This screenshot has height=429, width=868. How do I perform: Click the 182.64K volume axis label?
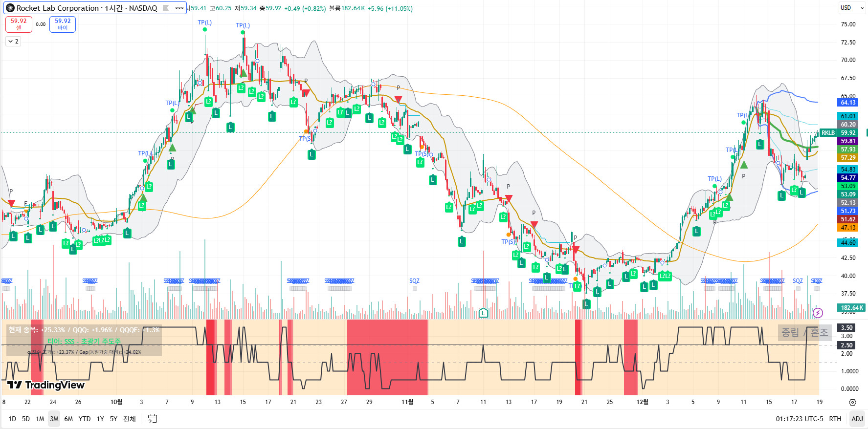click(851, 308)
